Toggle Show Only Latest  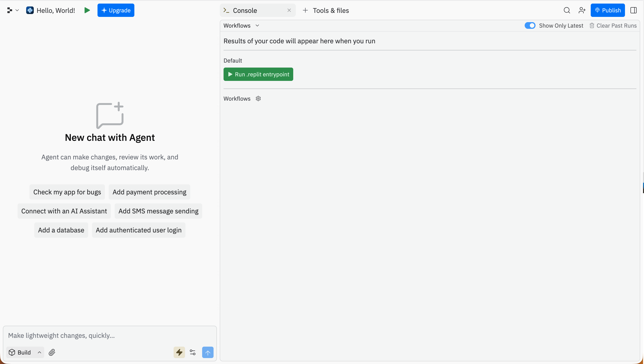click(530, 25)
